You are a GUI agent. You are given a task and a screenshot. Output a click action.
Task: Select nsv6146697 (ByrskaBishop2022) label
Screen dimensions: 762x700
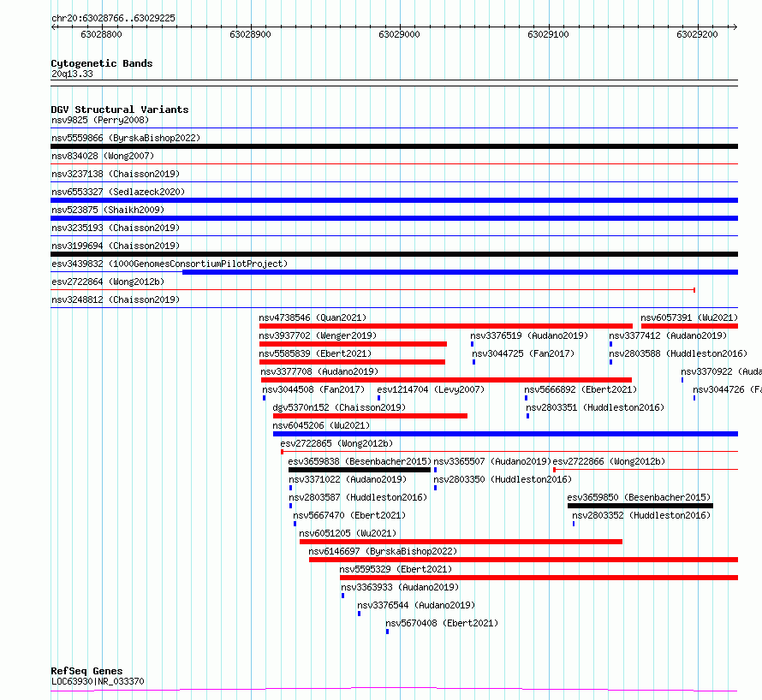tap(383, 551)
